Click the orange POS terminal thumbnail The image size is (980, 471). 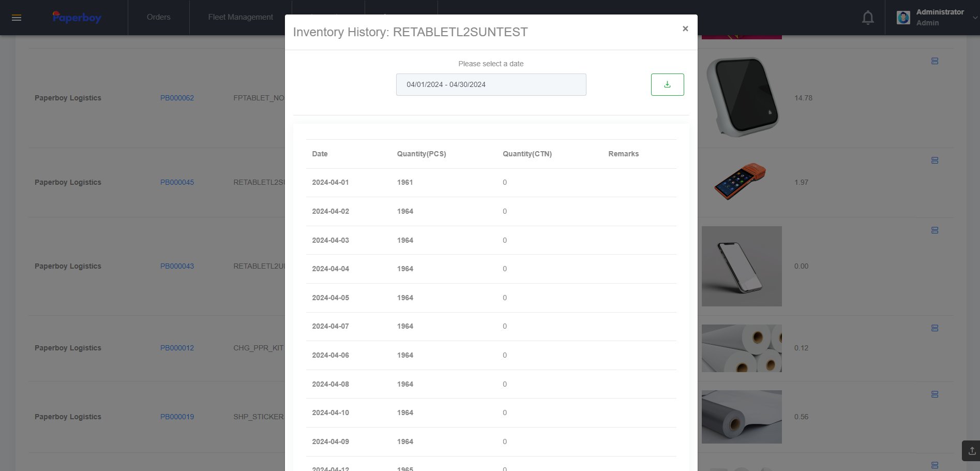[740, 181]
